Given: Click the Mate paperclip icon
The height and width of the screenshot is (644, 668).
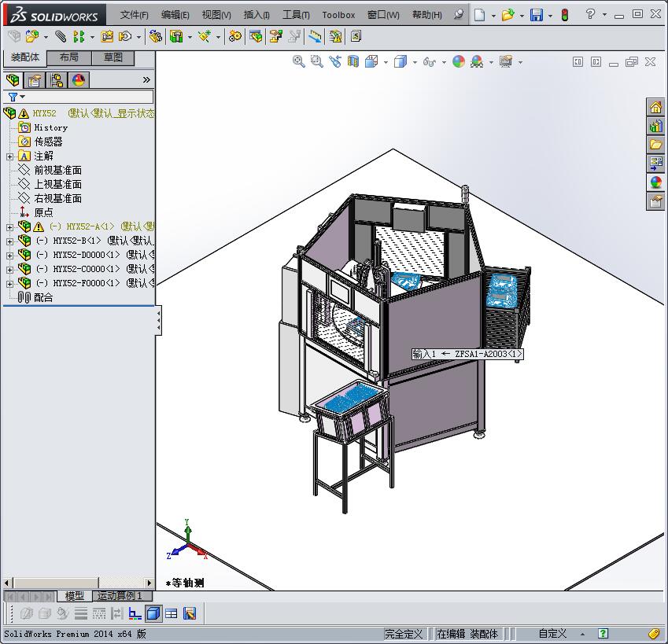Looking at the screenshot, I should click(61, 37).
